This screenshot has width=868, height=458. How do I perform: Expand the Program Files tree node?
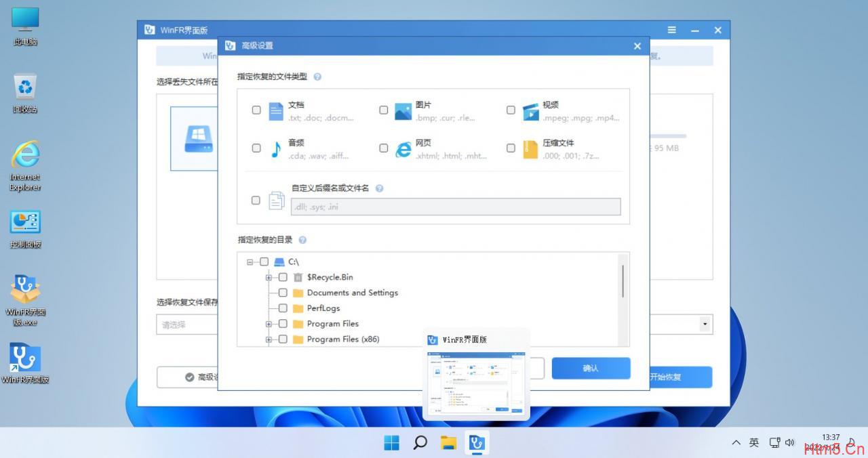coord(269,324)
